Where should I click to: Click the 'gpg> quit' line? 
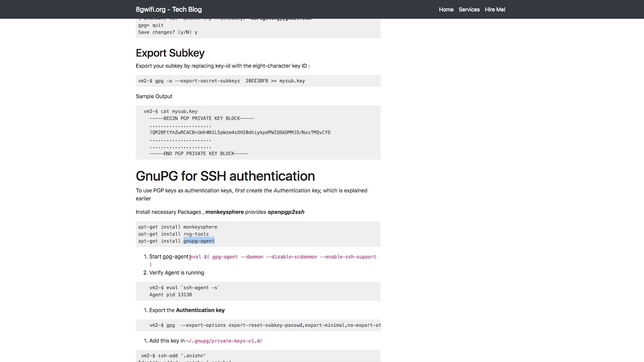tap(151, 25)
